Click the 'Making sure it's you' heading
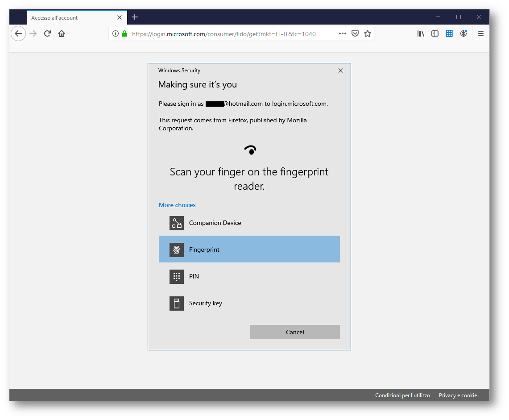 point(197,84)
